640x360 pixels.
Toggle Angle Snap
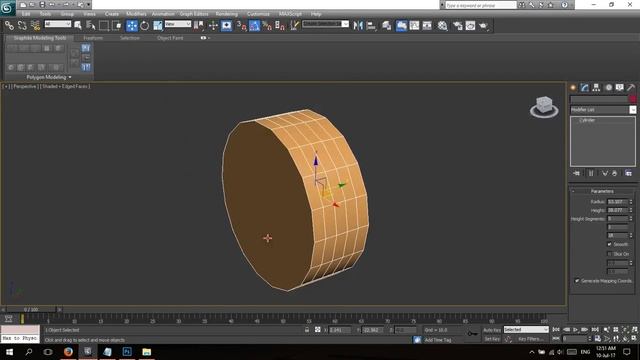(254, 25)
